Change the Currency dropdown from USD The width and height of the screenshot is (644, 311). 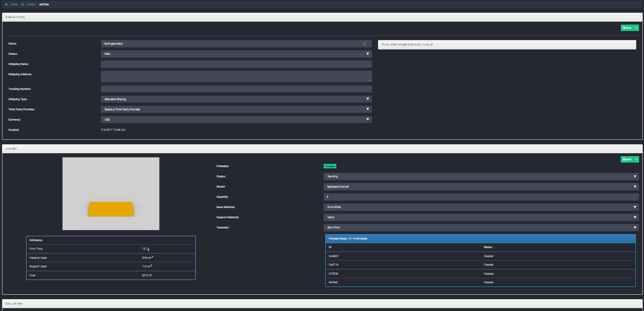pos(236,120)
